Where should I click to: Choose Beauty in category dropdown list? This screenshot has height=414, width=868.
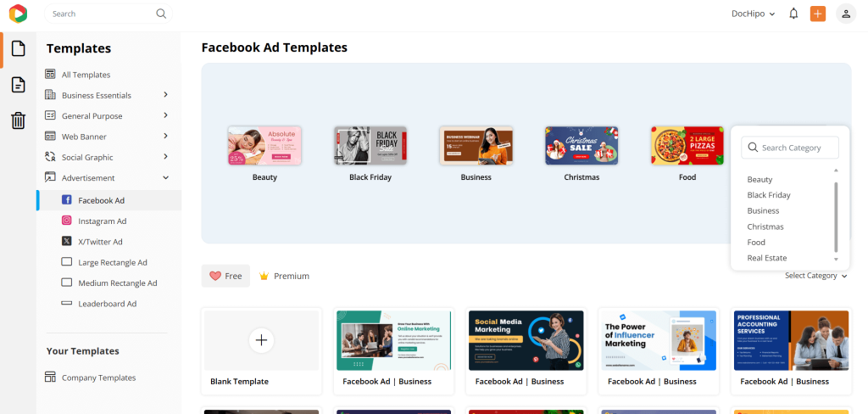click(759, 180)
